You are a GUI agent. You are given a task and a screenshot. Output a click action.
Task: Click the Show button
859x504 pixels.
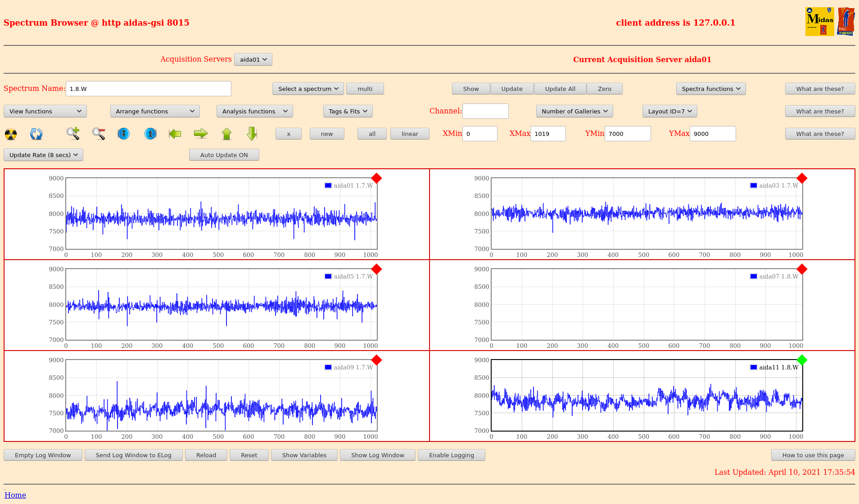pos(471,89)
